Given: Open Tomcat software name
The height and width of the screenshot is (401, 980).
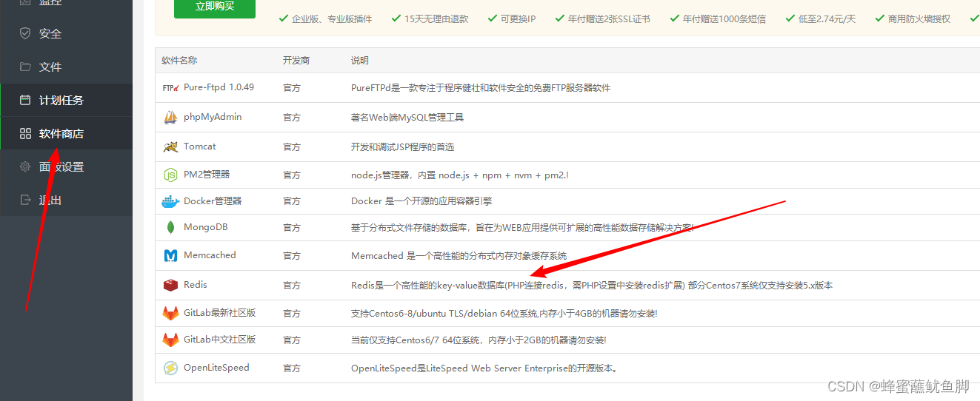Looking at the screenshot, I should pos(200,146).
